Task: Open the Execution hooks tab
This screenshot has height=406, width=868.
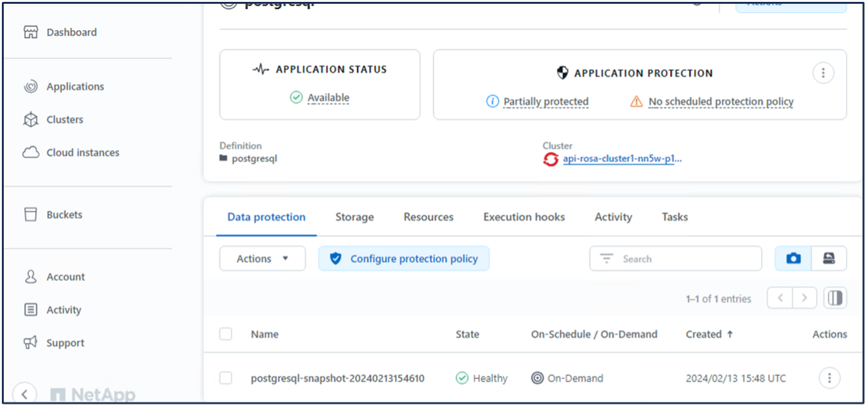Action: 524,217
